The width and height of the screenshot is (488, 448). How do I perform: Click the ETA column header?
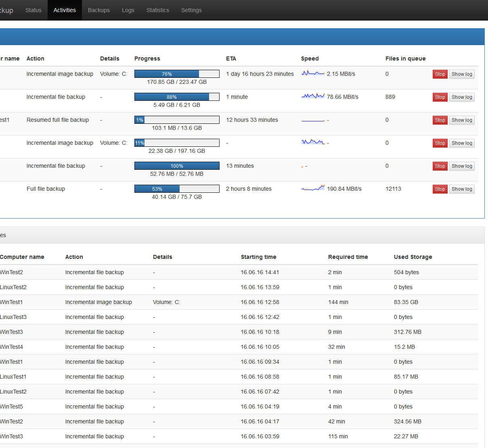(231, 58)
